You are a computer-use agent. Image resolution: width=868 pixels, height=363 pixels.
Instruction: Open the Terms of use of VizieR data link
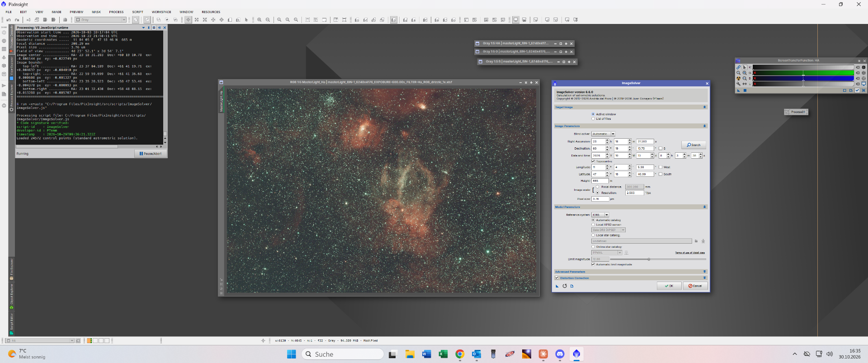point(690,253)
